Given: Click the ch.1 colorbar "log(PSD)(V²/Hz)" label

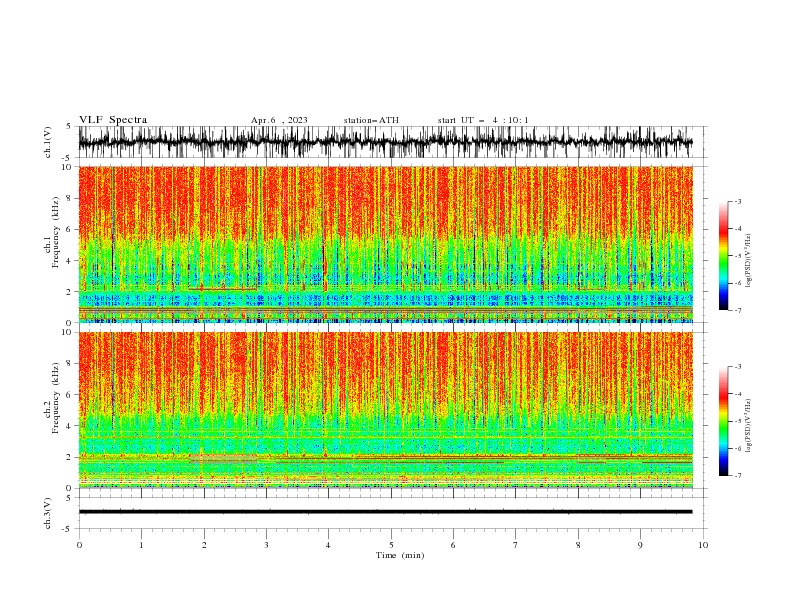Looking at the screenshot, I should 748,261.
